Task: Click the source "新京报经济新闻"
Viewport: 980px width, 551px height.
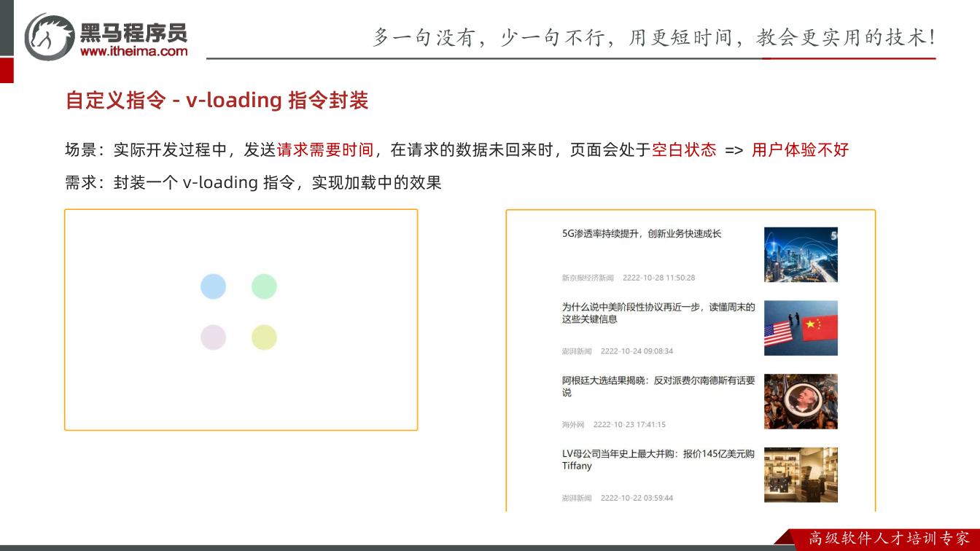Action: coord(588,278)
